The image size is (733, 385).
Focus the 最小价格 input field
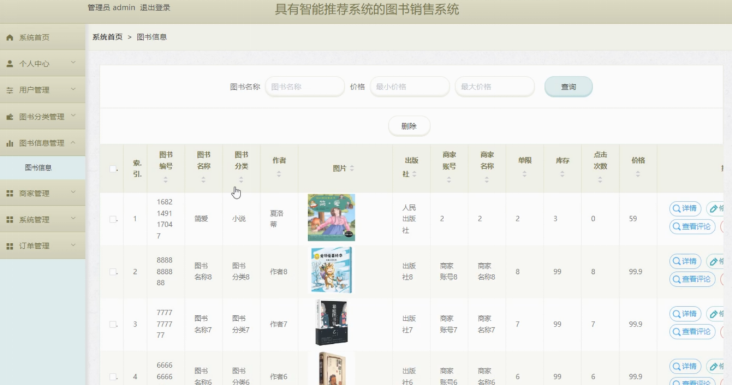pos(410,87)
